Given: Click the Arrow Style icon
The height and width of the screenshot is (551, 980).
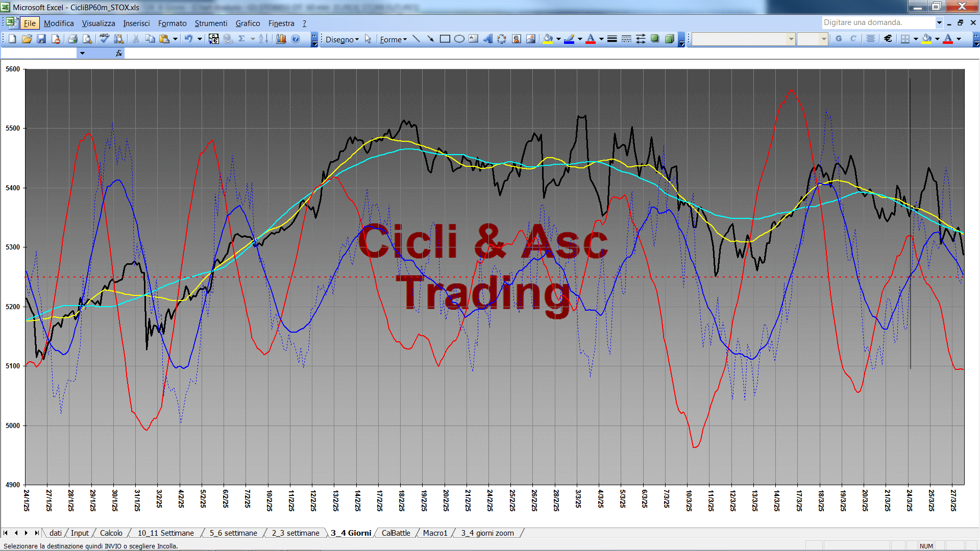Looking at the screenshot, I should (x=641, y=39).
